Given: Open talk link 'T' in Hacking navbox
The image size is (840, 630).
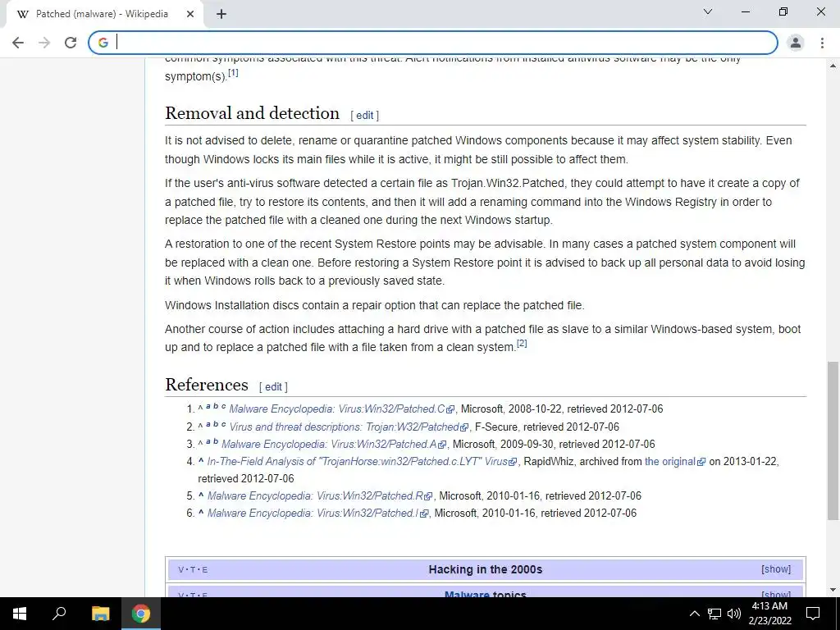Looking at the screenshot, I should click(193, 570).
